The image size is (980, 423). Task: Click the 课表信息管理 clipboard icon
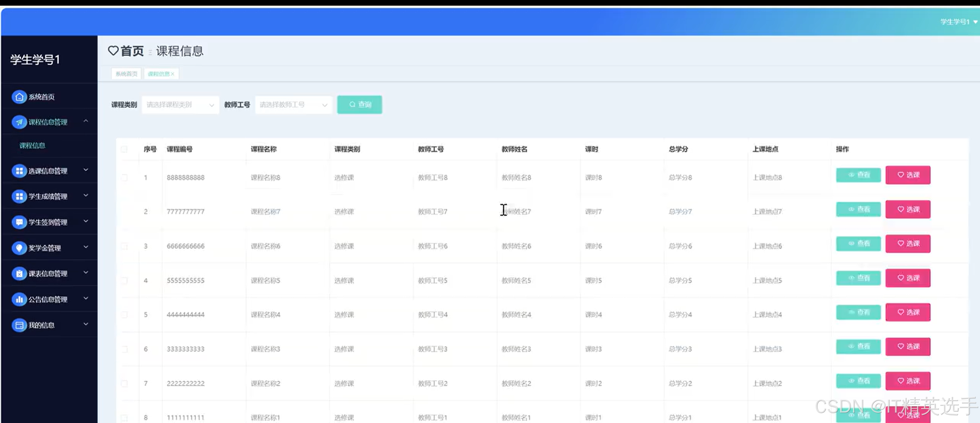click(19, 273)
